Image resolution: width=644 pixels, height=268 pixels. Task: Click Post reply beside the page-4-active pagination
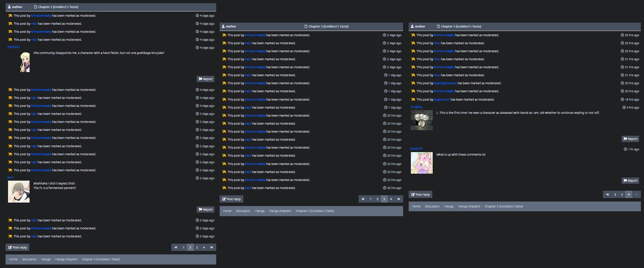420,195
